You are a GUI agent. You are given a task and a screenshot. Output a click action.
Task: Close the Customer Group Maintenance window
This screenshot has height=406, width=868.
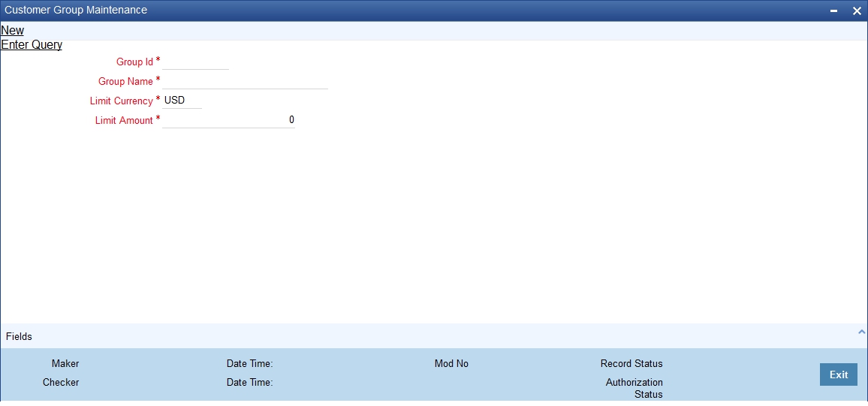(857, 11)
